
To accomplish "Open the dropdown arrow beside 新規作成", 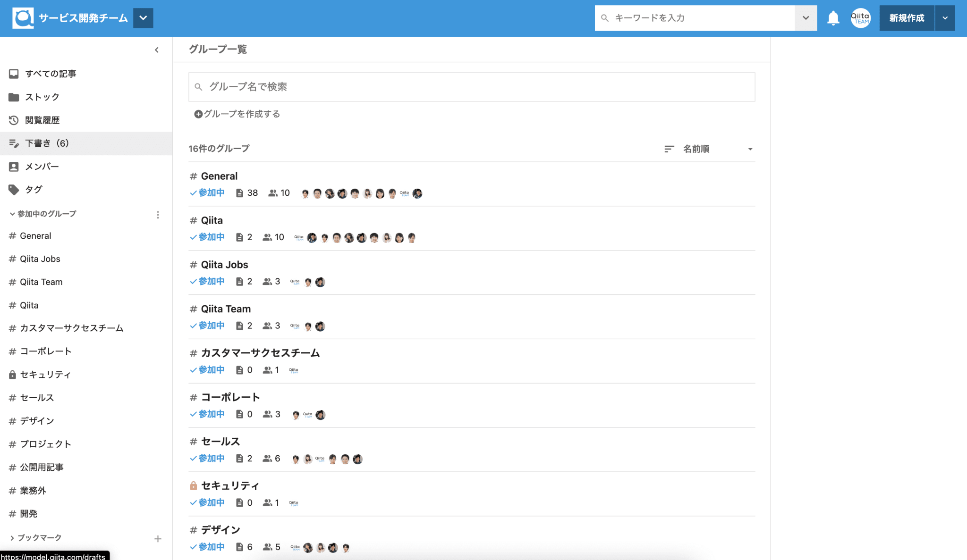I will [945, 18].
